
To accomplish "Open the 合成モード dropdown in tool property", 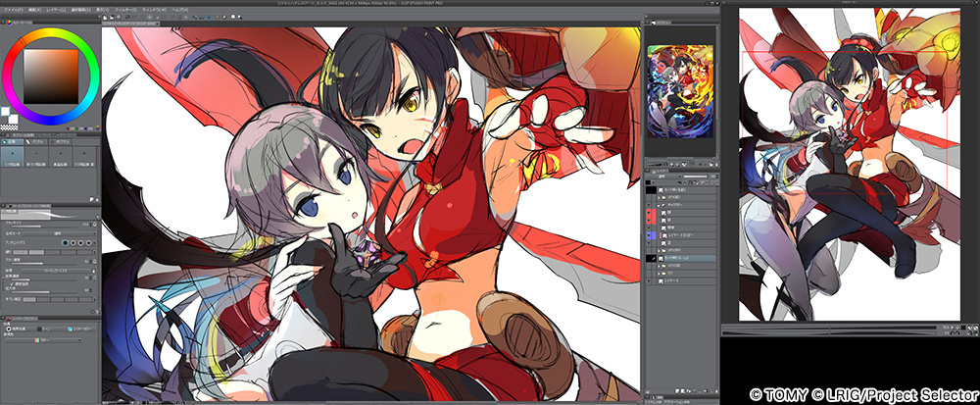I will pyautogui.click(x=61, y=233).
